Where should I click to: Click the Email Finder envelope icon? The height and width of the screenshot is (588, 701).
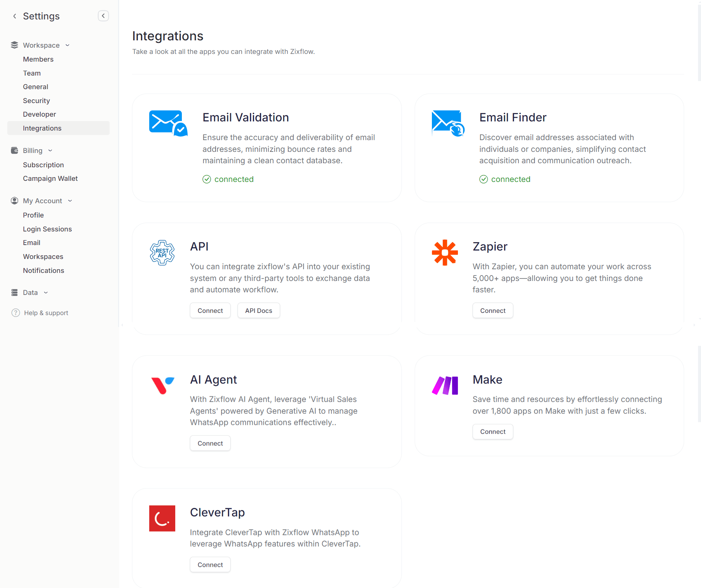point(448,123)
